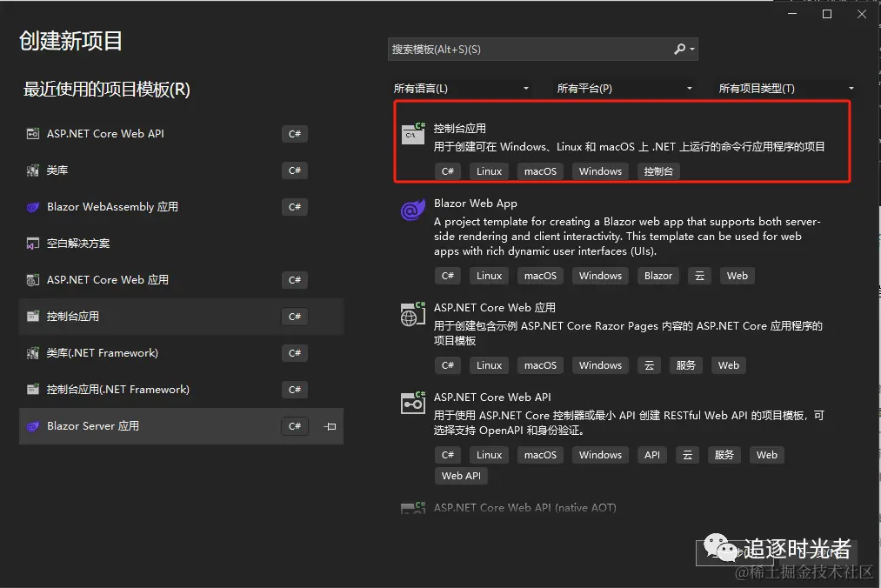
Task: Choose the 控制台应用 template title in list
Action: point(459,128)
